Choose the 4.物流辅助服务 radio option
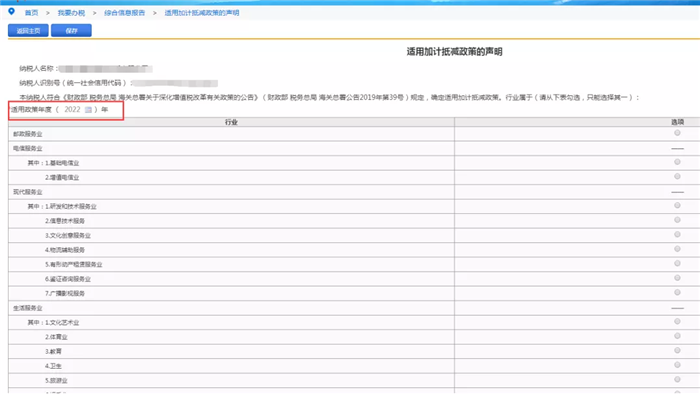This screenshot has height=395, width=700. coord(677,249)
